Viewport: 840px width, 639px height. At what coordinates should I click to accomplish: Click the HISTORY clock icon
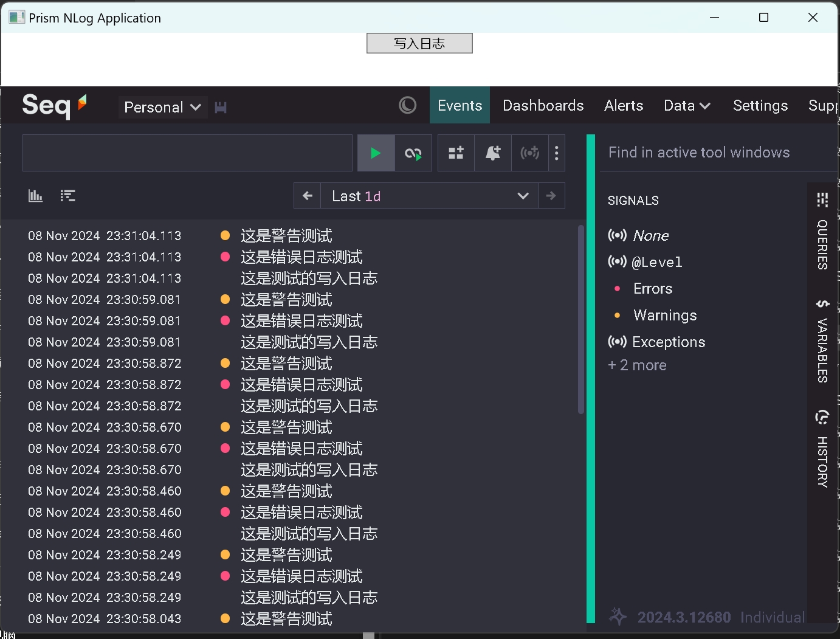pyautogui.click(x=822, y=417)
